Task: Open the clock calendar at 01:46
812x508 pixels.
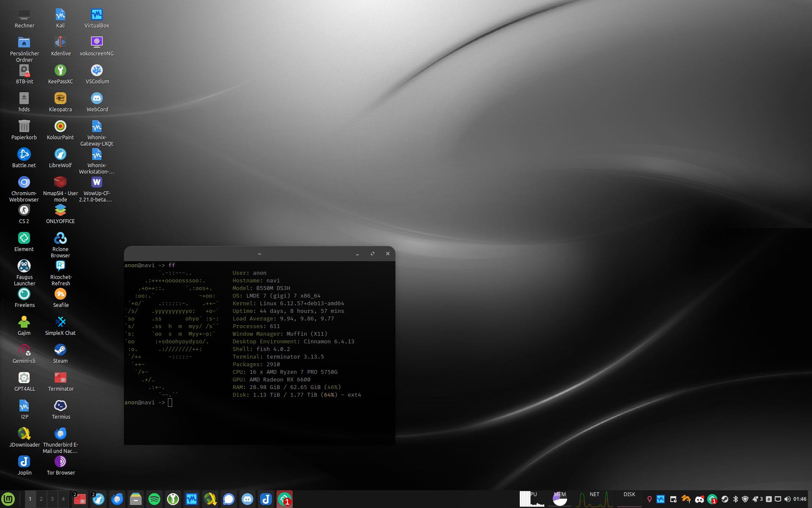Action: [800, 499]
